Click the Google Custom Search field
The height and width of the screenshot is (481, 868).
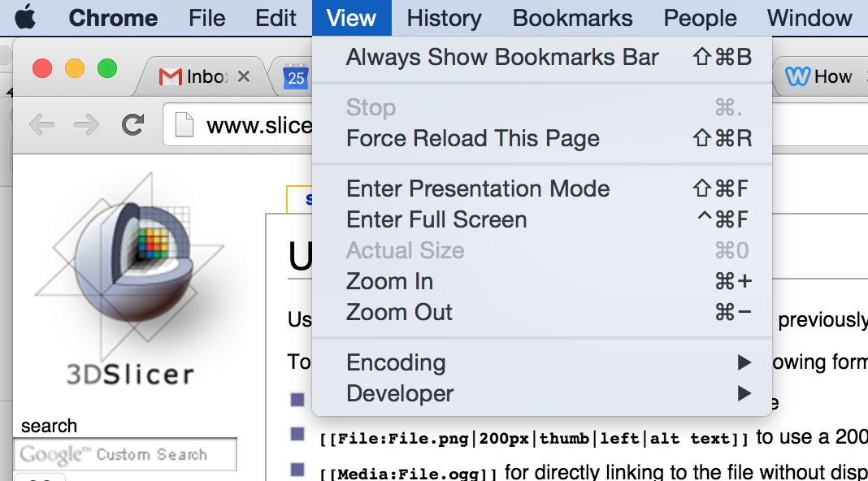point(124,454)
